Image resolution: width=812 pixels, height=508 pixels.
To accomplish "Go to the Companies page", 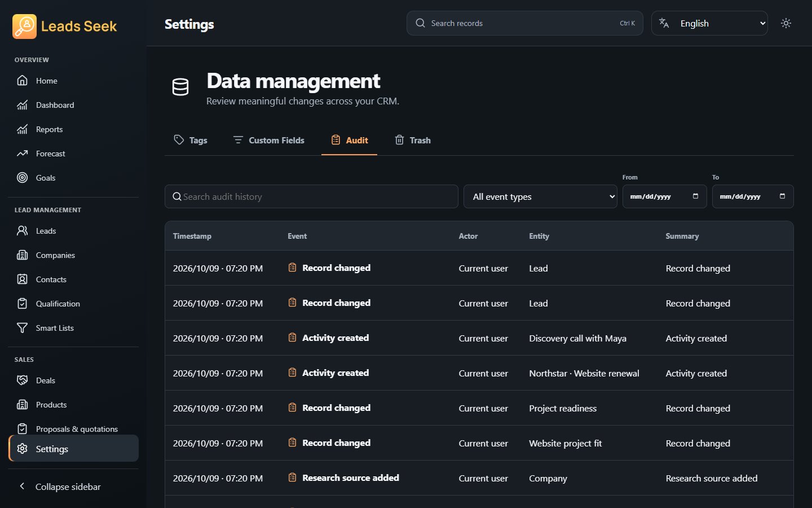I will coord(73,255).
